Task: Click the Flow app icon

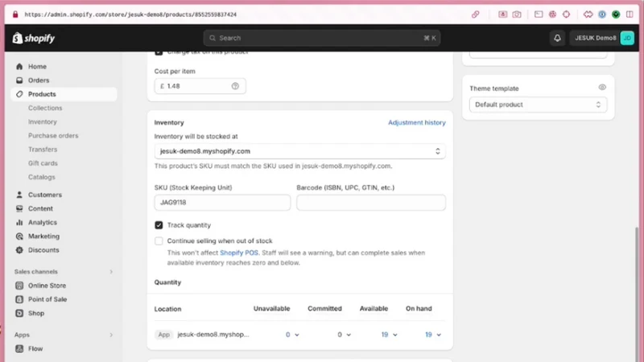Action: click(19, 349)
